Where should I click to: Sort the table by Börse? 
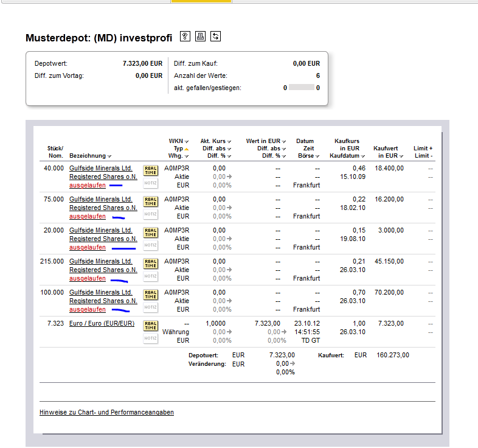click(x=317, y=156)
